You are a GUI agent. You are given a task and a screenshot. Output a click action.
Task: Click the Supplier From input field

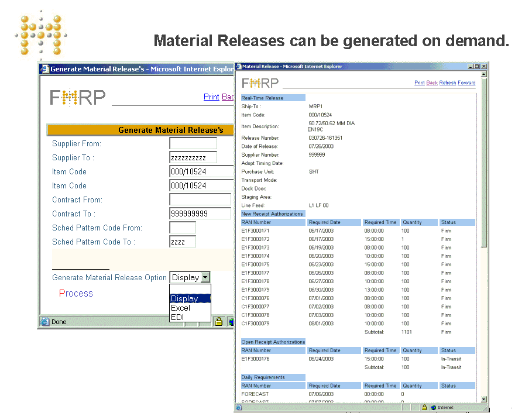click(x=193, y=143)
